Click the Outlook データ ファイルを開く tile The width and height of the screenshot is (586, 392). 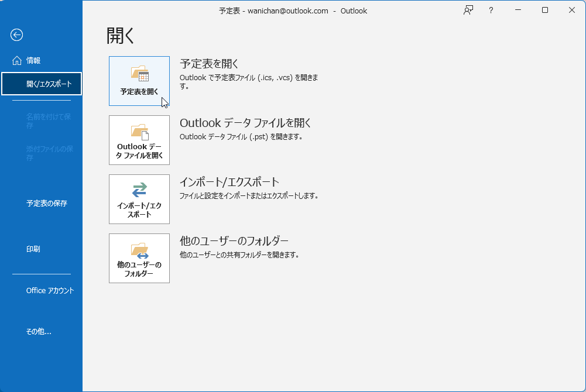pos(139,140)
